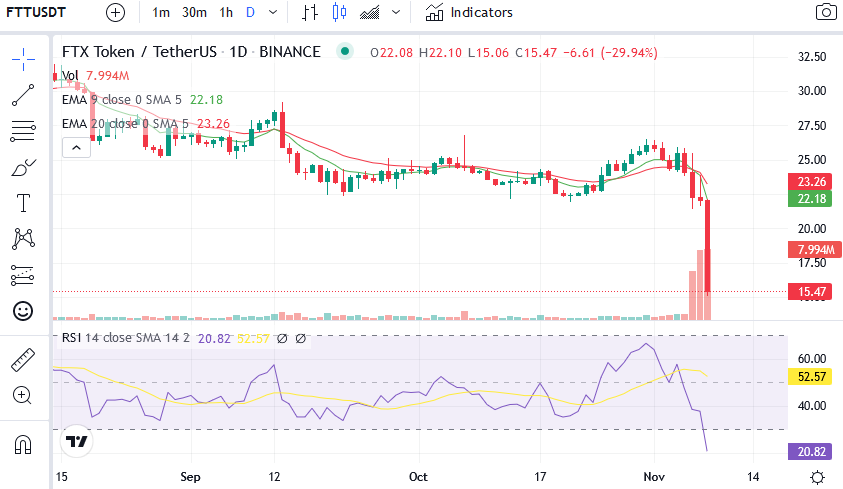
Task: Click the zoom in magnifier tool
Action: point(22,395)
